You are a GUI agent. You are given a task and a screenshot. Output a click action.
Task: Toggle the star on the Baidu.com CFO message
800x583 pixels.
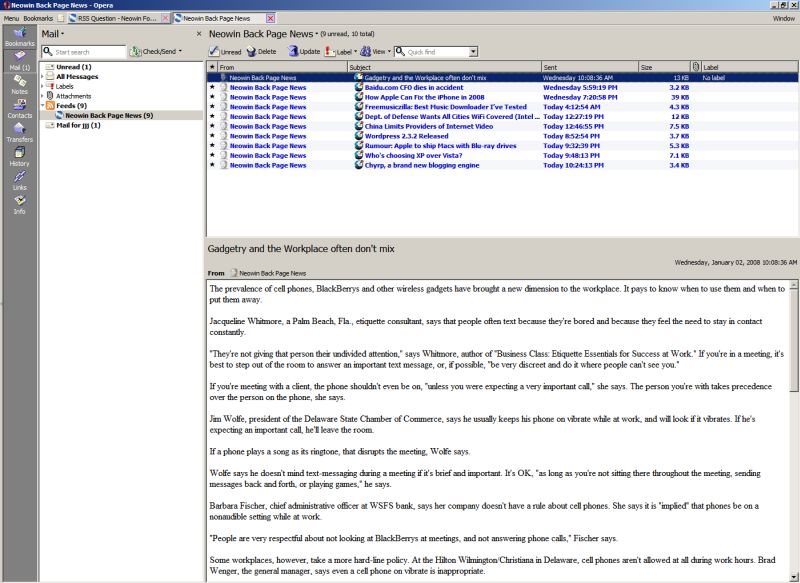pos(212,87)
